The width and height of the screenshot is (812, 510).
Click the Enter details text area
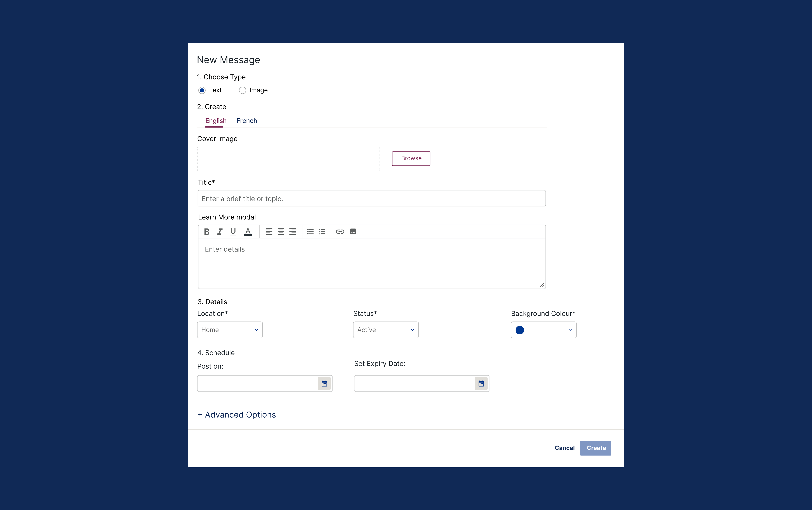[x=372, y=263]
